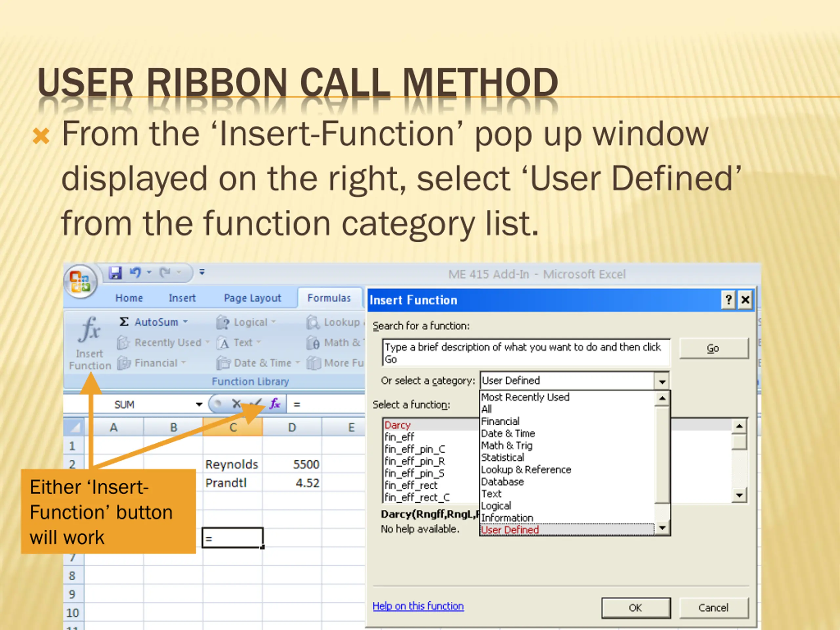Click the Search for a function text box
The image size is (840, 630).
click(526, 353)
